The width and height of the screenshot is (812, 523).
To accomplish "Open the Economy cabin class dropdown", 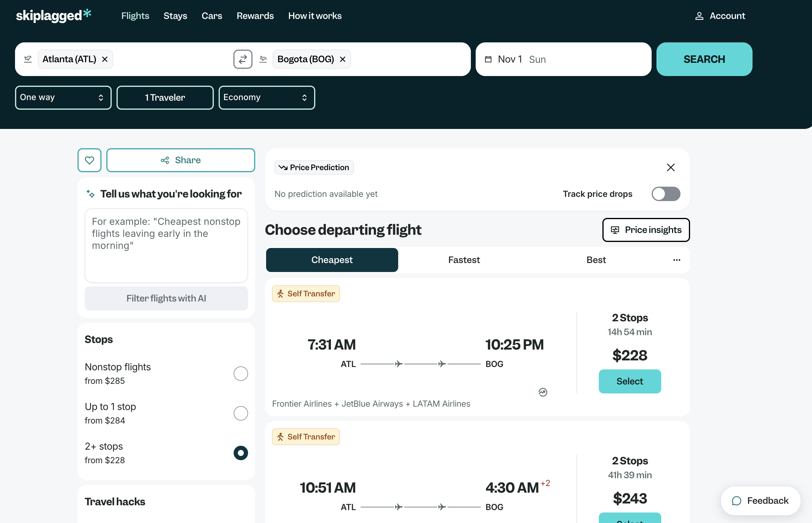I will 267,97.
